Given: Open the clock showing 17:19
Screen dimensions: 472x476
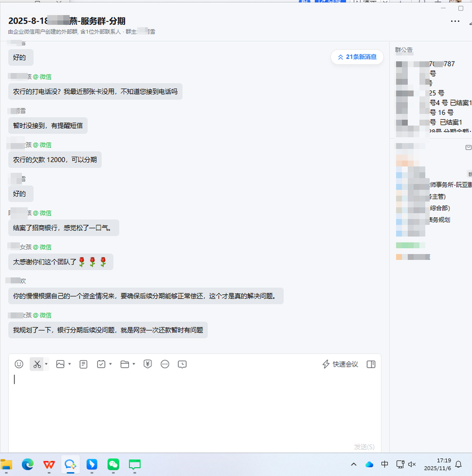Looking at the screenshot, I should click(x=437, y=464).
